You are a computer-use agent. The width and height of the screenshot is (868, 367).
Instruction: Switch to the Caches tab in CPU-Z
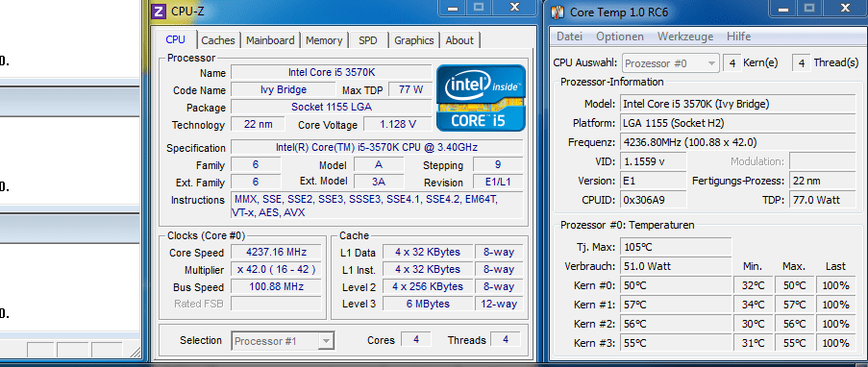(x=218, y=40)
